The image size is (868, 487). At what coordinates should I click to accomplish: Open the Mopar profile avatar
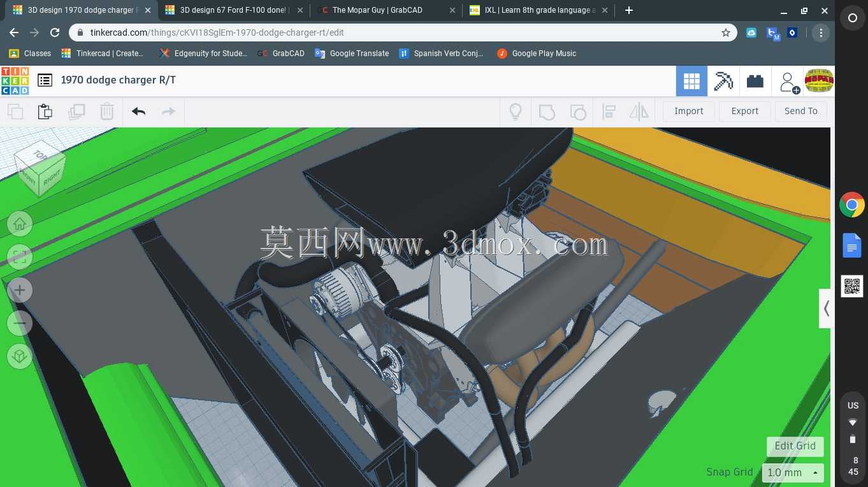(819, 81)
